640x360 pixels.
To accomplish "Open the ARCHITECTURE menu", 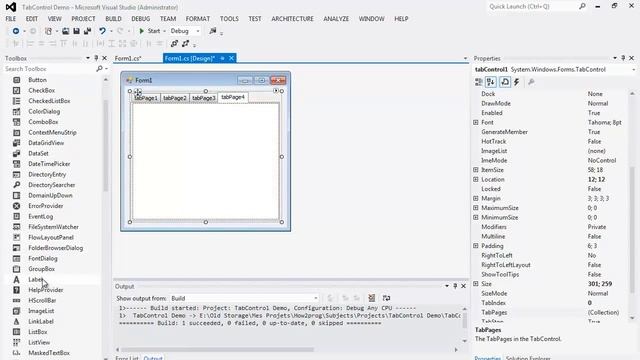I will click(292, 19).
